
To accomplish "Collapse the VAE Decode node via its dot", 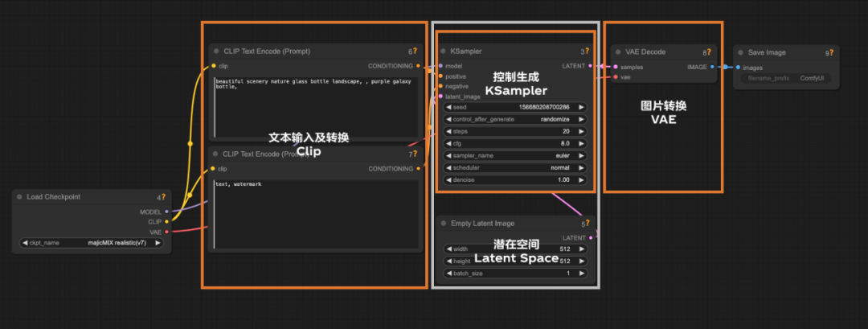I will point(618,52).
